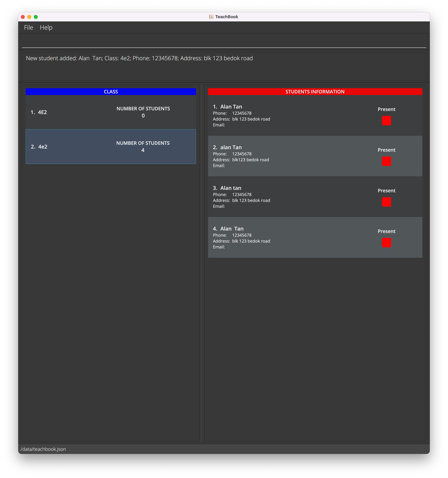448x478 pixels.
Task: Select student card 1 Alan Tan
Action: tap(288, 116)
